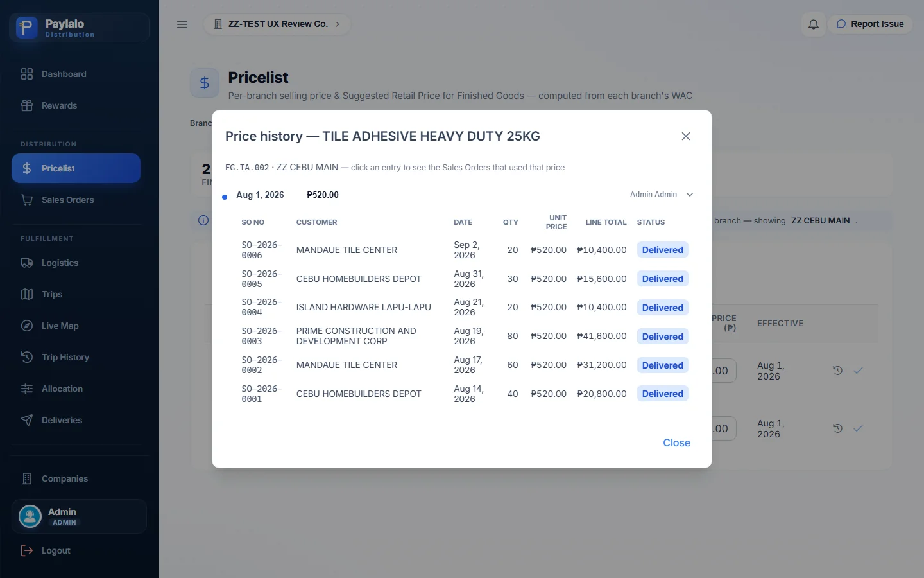The width and height of the screenshot is (924, 578).
Task: Collapse the Aug 1, 2026 price entry chevron
Action: [690, 195]
